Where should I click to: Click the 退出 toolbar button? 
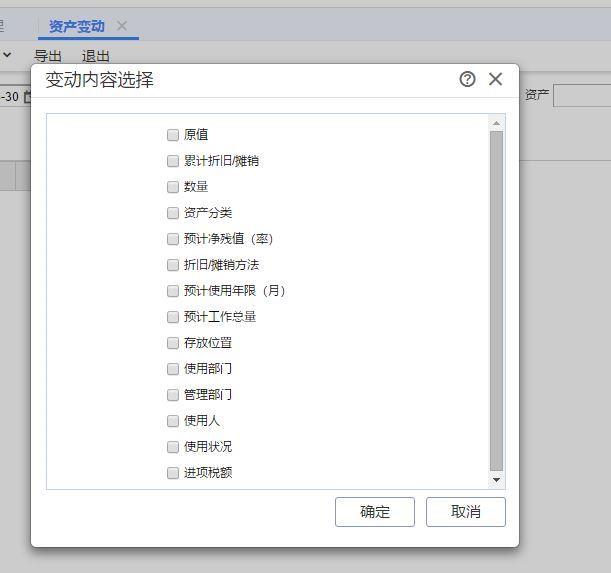click(95, 56)
